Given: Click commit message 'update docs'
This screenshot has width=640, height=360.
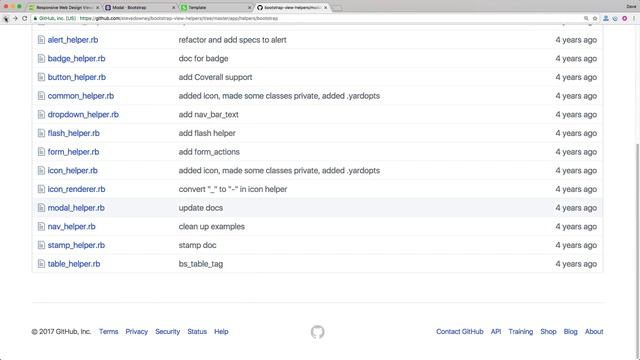Looking at the screenshot, I should [200, 208].
